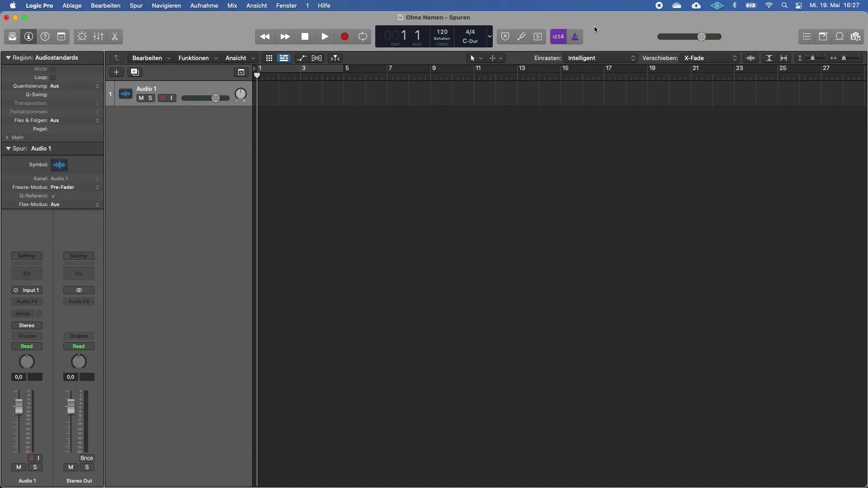This screenshot has width=868, height=488.
Task: Duplicate track with the duplicate icon
Action: coord(135,72)
